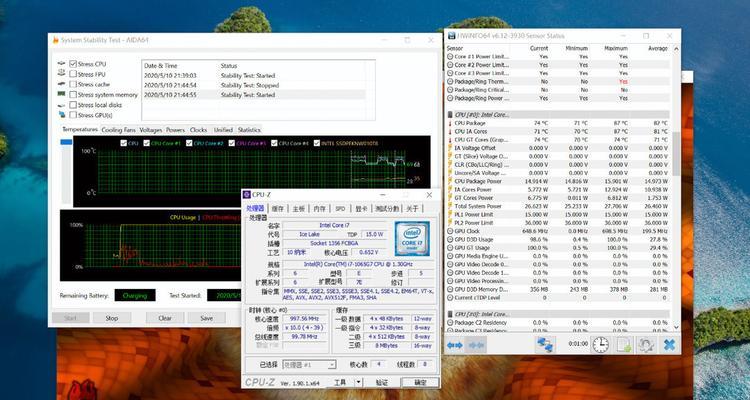Click the HWiNFO64 title bar app icon
Screen dimensions: 750x400
(x=451, y=36)
